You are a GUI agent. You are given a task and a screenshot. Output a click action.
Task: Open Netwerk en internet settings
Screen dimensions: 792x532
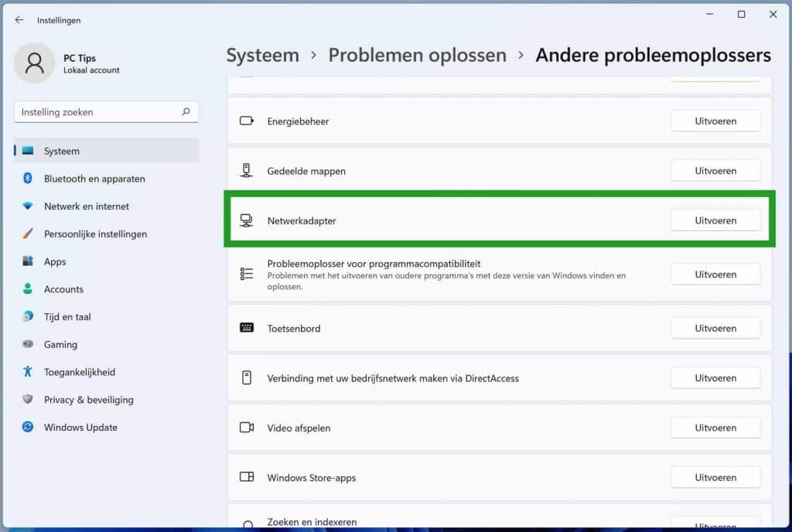pyautogui.click(x=107, y=206)
